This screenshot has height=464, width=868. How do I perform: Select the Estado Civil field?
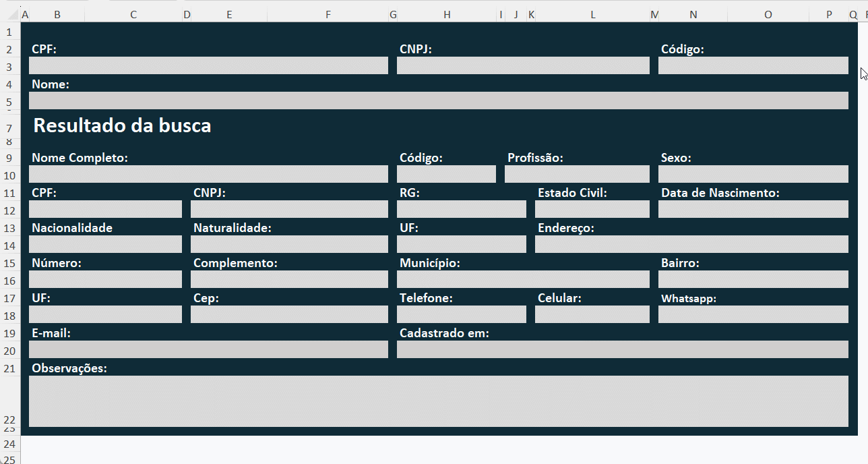[592, 209]
